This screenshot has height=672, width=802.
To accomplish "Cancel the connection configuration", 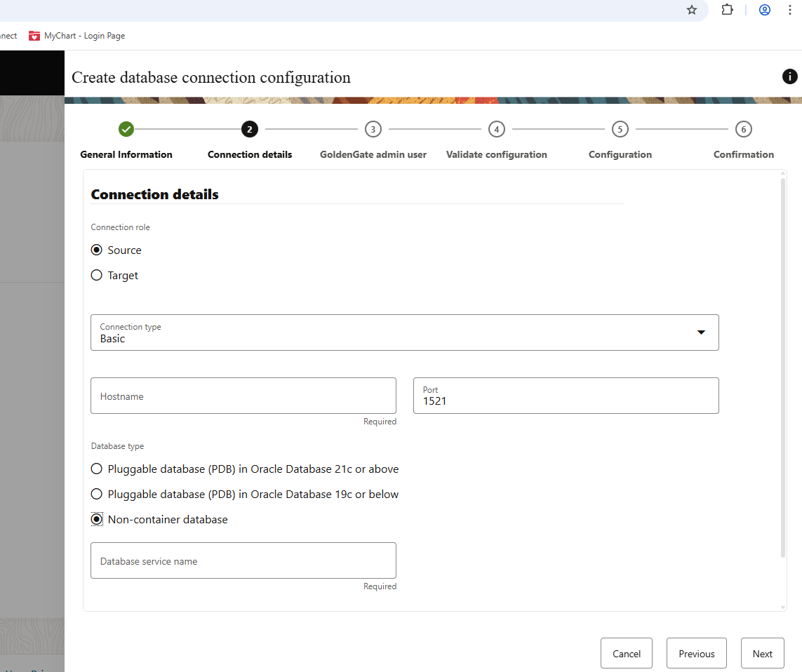I will [x=626, y=653].
